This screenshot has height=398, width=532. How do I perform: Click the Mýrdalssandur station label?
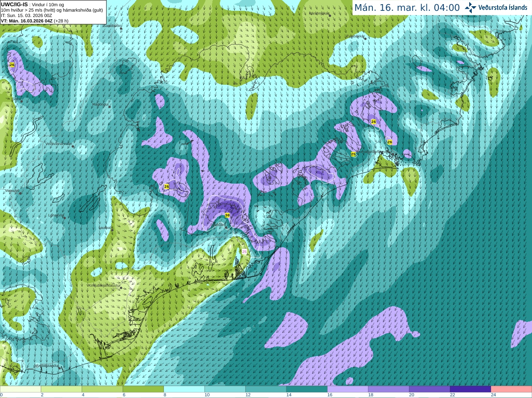[x=46, y=366]
